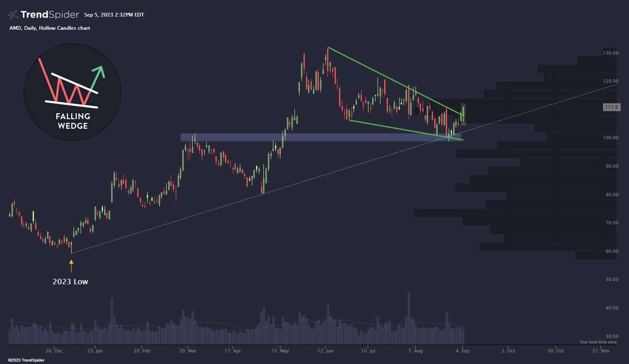
Task: Select the 80.00 price axis label
Action: click(x=612, y=195)
